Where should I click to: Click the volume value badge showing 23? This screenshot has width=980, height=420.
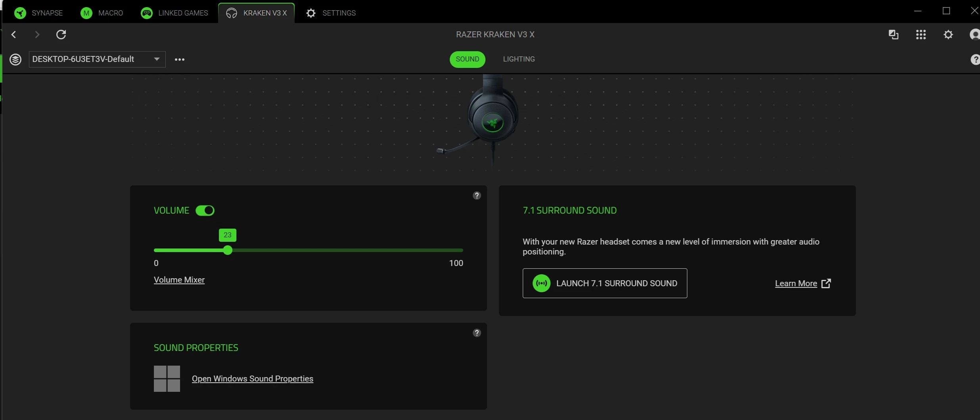point(228,235)
